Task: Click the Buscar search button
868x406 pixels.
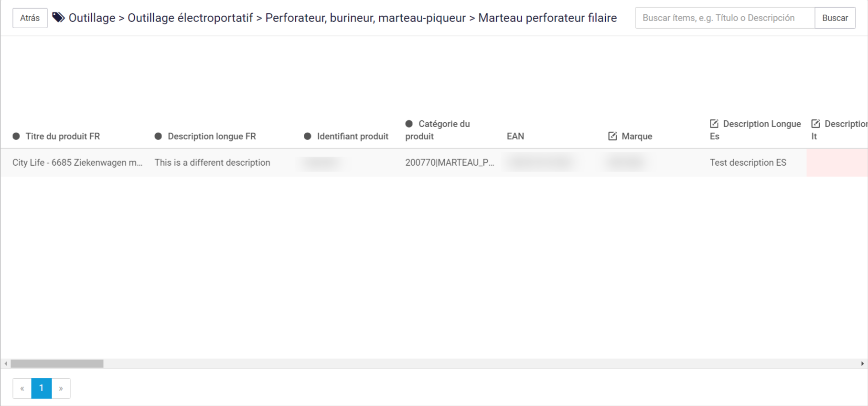Action: (835, 18)
